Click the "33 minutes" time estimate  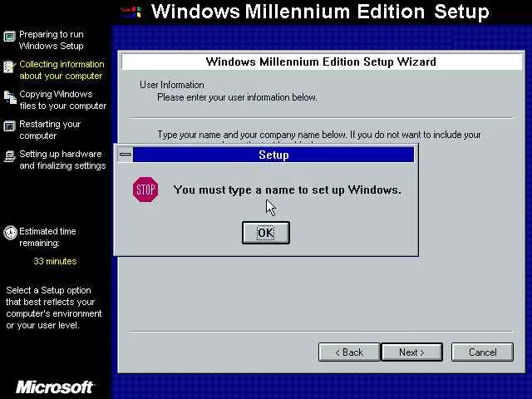[x=55, y=261]
